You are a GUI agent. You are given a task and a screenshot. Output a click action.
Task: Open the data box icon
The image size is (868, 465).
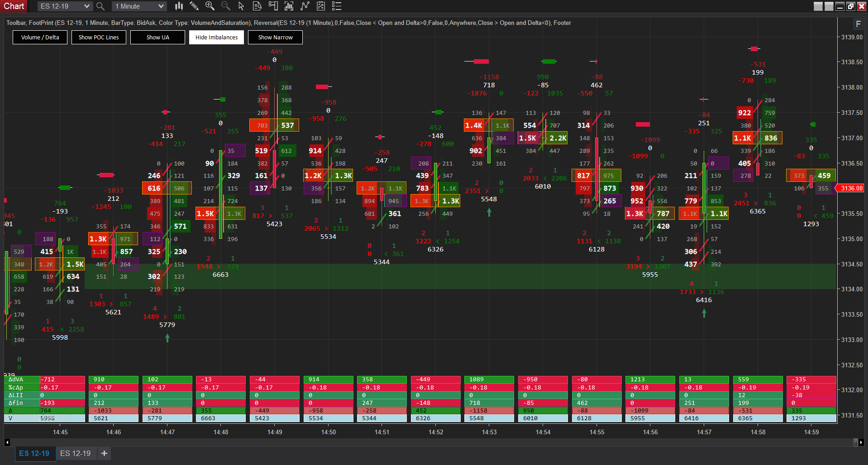coord(257,6)
